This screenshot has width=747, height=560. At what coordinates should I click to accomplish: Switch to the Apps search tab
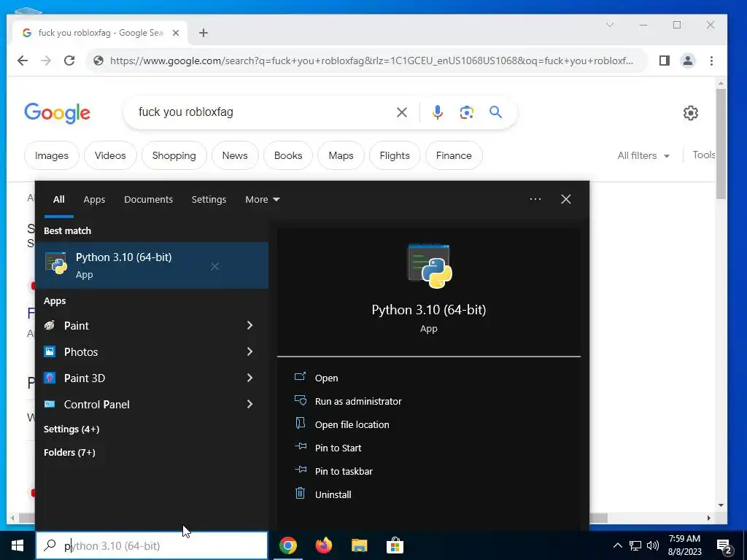click(x=94, y=200)
